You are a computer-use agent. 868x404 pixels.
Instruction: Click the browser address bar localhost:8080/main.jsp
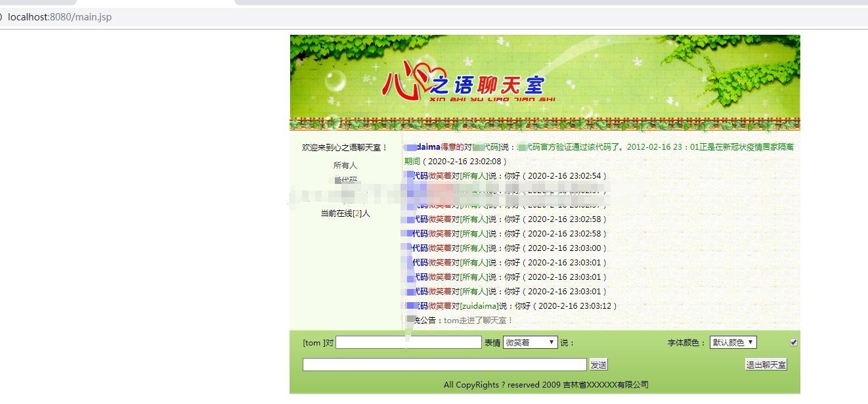pos(60,17)
